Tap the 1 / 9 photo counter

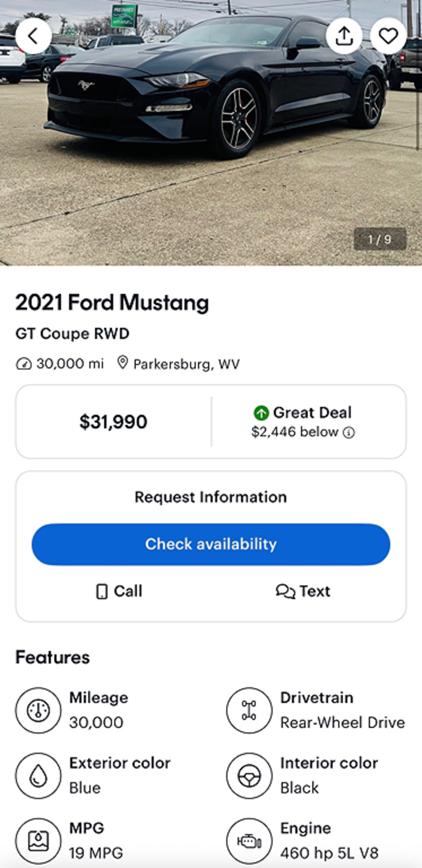tap(380, 239)
